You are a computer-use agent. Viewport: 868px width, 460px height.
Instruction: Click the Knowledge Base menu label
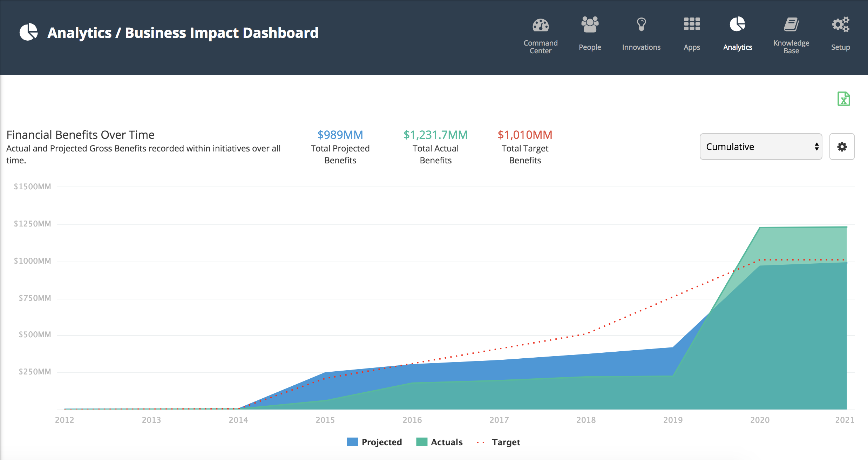pyautogui.click(x=791, y=47)
